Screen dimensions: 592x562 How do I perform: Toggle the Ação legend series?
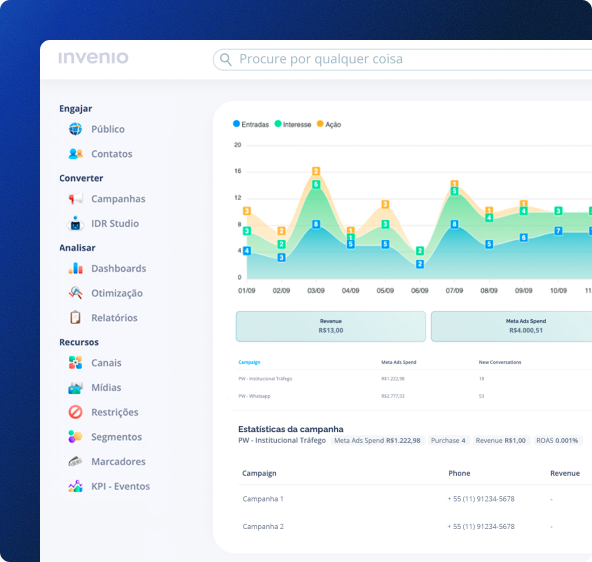[328, 124]
